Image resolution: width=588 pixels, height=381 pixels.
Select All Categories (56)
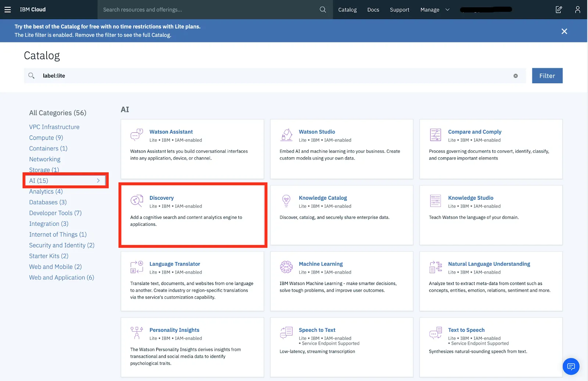pyautogui.click(x=58, y=113)
